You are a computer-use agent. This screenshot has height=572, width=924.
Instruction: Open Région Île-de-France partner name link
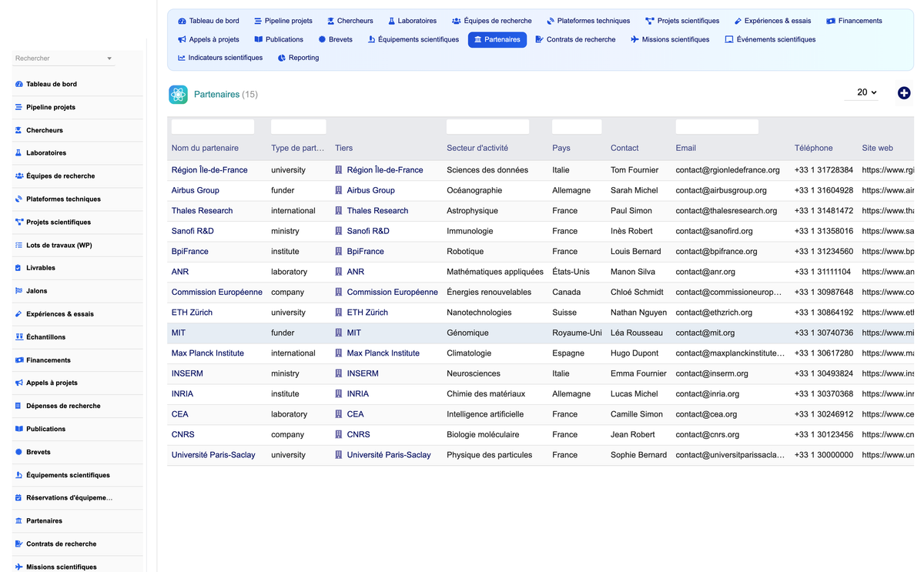[x=209, y=170]
